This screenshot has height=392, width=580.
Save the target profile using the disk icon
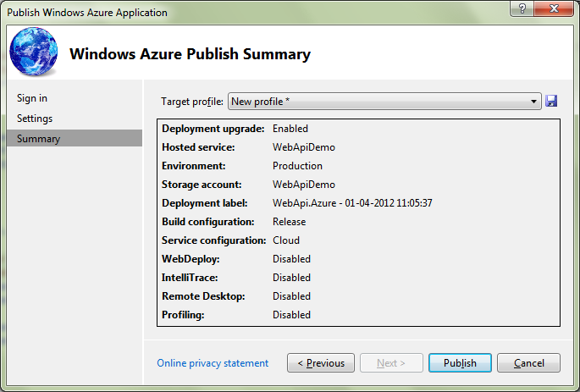[x=551, y=101]
